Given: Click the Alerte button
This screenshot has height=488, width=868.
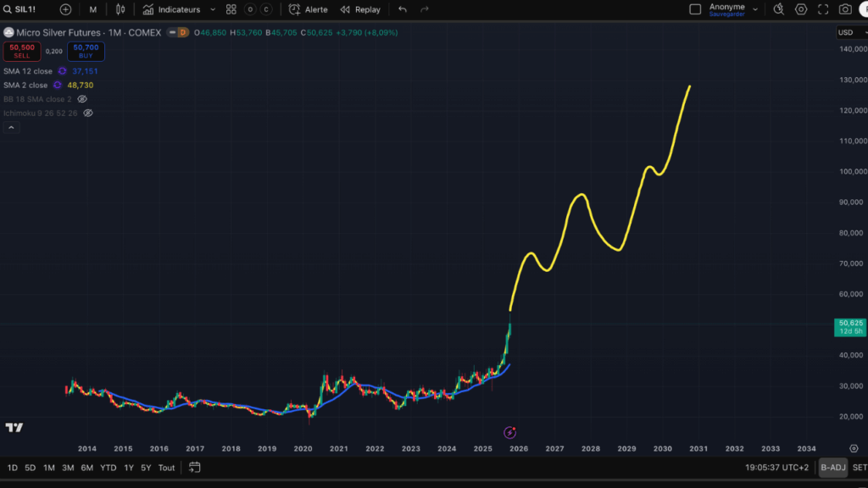Looking at the screenshot, I should (309, 9).
